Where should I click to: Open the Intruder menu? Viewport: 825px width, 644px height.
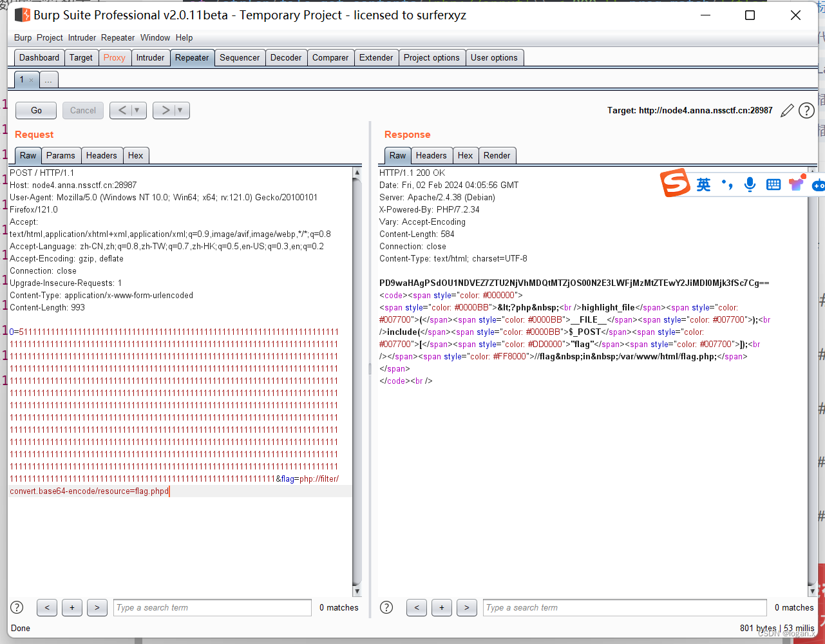point(82,37)
